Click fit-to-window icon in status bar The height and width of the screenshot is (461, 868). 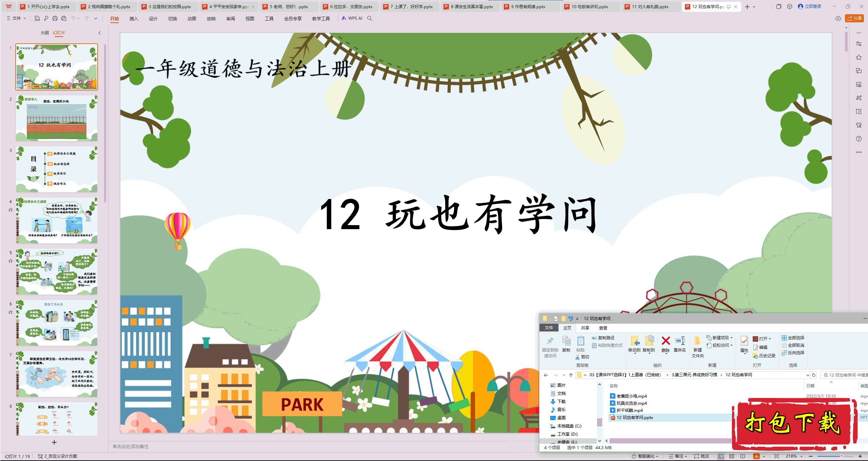(776, 456)
